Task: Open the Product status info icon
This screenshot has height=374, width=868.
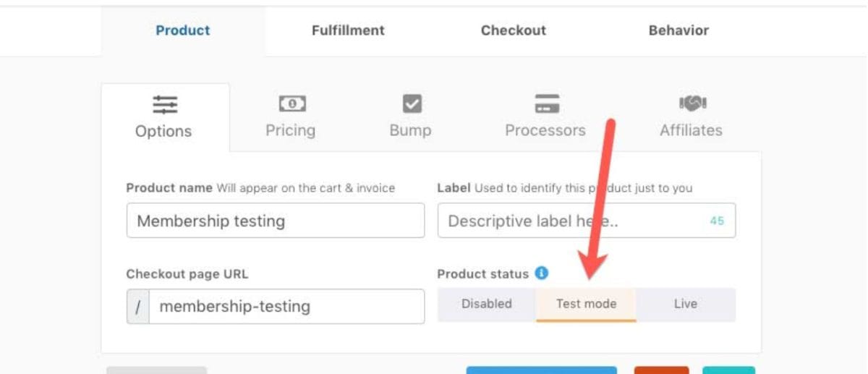Action: coord(542,273)
